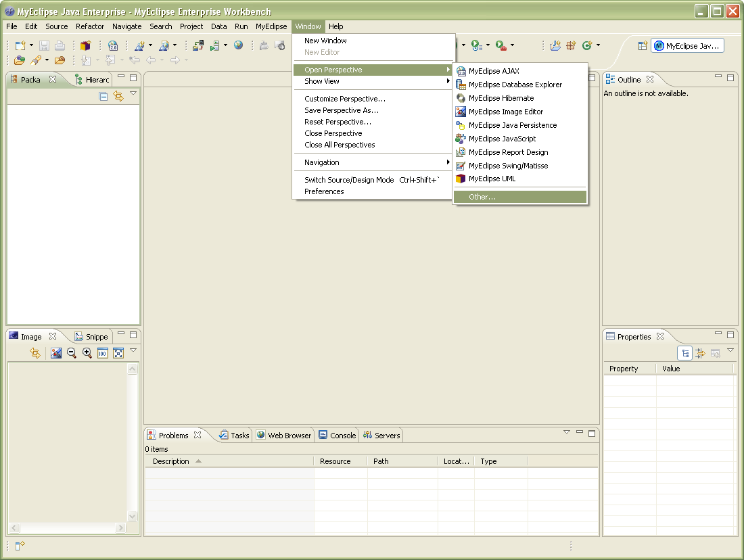Toggle Link with Editor in Package Explorer

[118, 97]
